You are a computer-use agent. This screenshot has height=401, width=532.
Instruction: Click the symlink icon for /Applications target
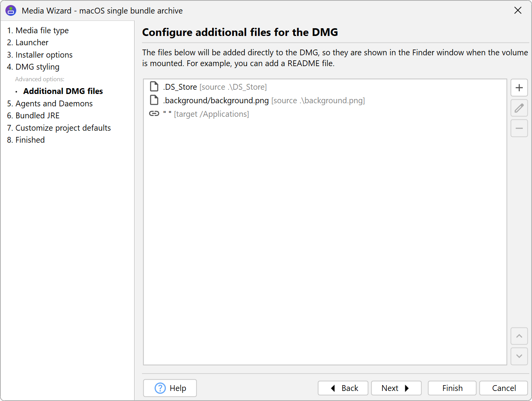point(154,114)
